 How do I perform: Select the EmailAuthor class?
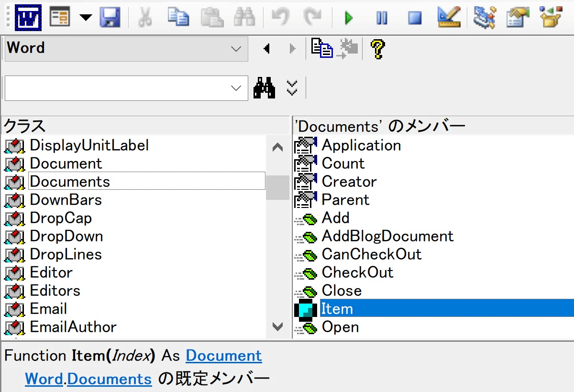click(x=73, y=327)
